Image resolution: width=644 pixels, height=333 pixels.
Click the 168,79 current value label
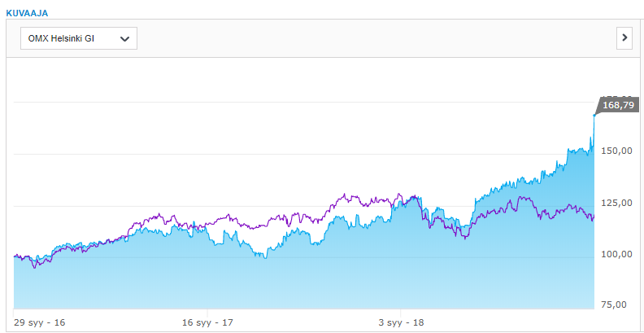(x=617, y=105)
